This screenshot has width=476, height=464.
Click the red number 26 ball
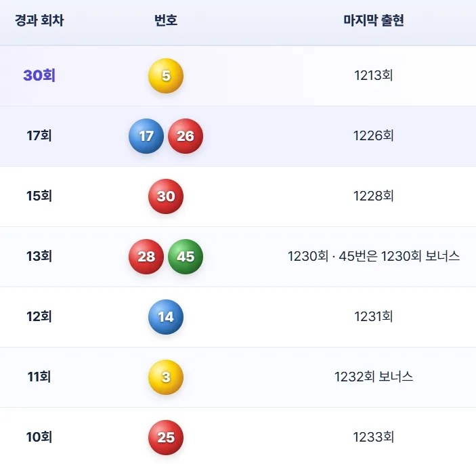[186, 136]
